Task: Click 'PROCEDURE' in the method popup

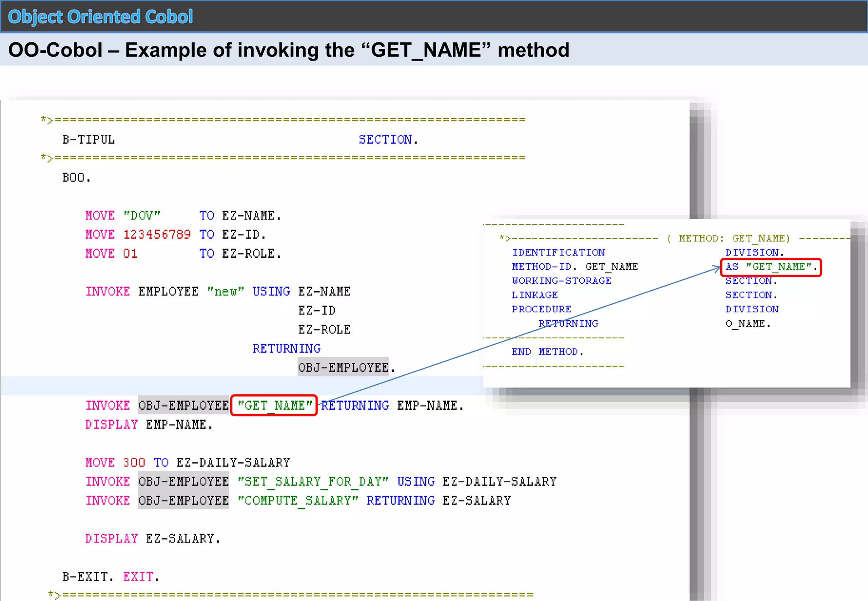Action: (542, 309)
